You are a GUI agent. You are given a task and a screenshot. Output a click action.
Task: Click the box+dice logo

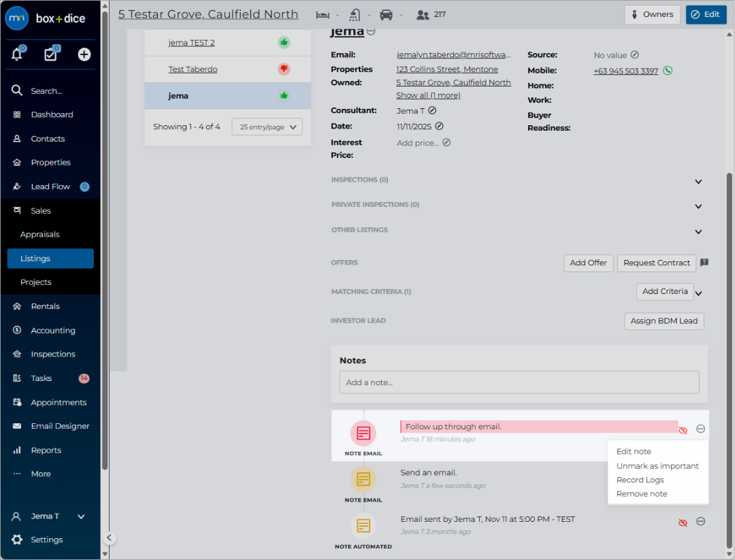tap(46, 18)
